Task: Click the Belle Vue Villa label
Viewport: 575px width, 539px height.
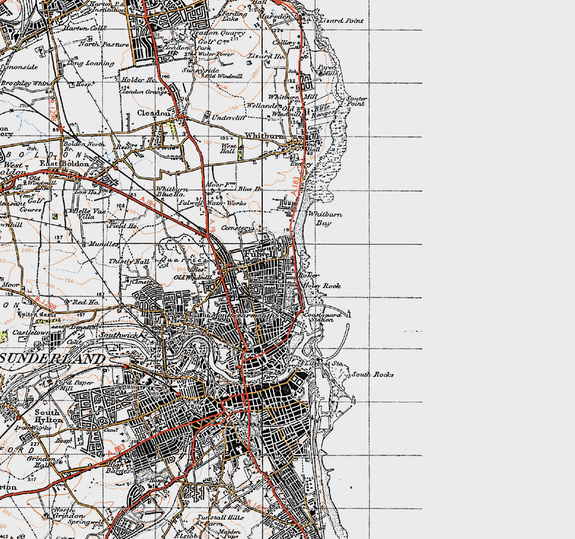Action: pyautogui.click(x=89, y=214)
